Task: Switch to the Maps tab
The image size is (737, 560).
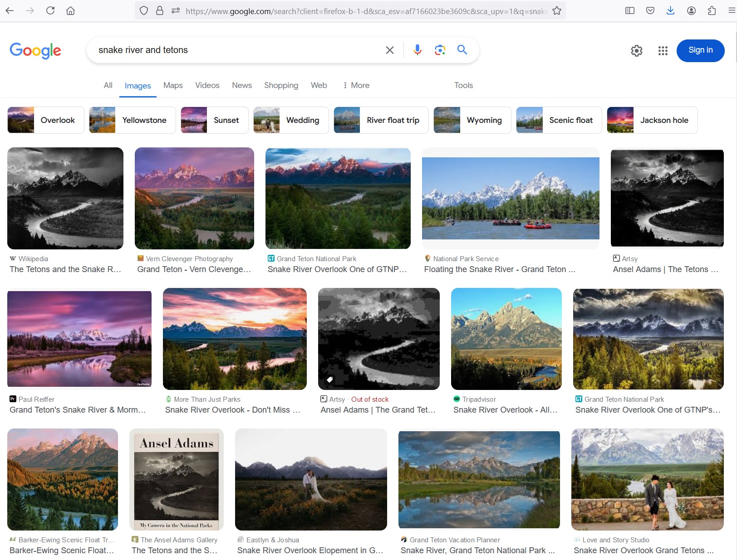Action: point(173,85)
